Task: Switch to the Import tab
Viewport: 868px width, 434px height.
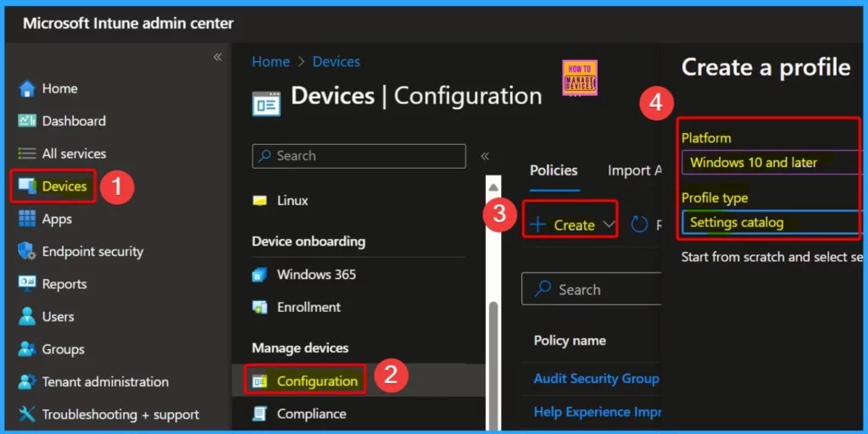Action: (634, 170)
